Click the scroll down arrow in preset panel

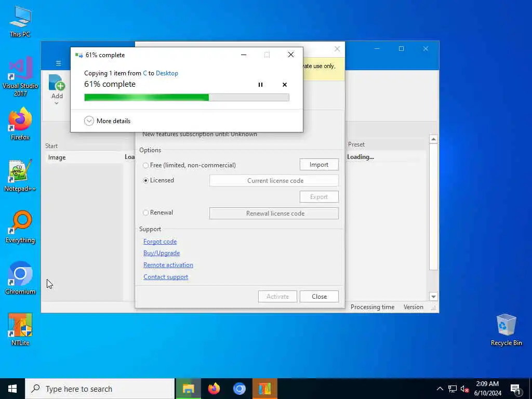433,297
